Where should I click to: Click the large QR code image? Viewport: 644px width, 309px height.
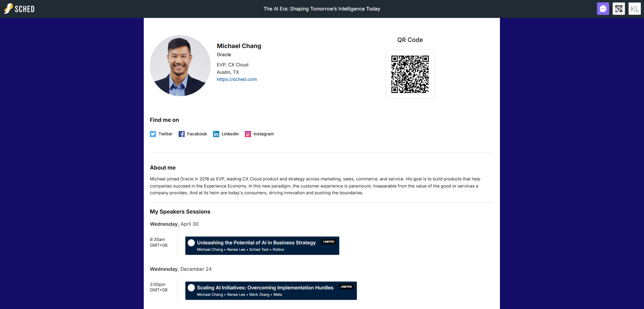(410, 74)
